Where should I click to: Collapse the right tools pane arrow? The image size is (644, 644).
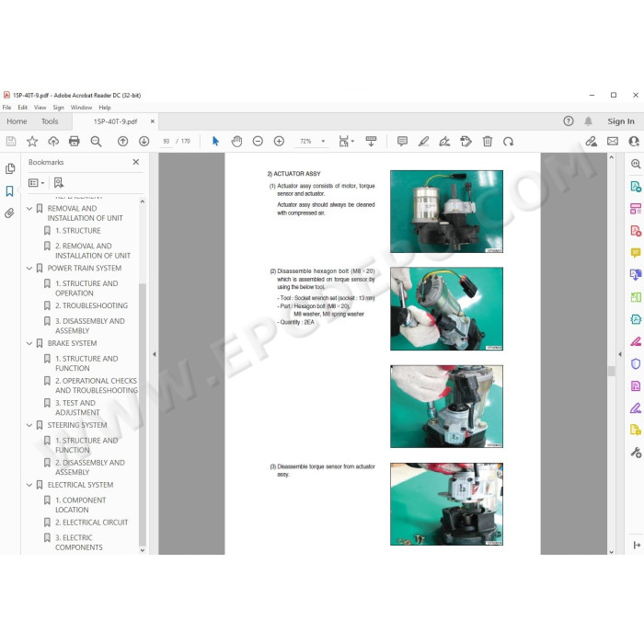[620, 354]
